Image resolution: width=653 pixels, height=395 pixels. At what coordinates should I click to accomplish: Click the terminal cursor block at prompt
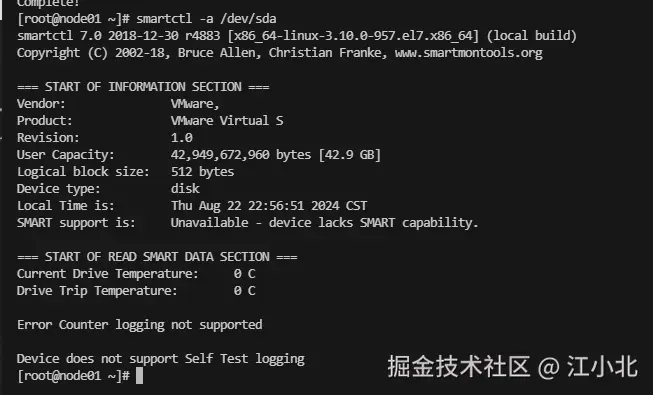(140, 375)
